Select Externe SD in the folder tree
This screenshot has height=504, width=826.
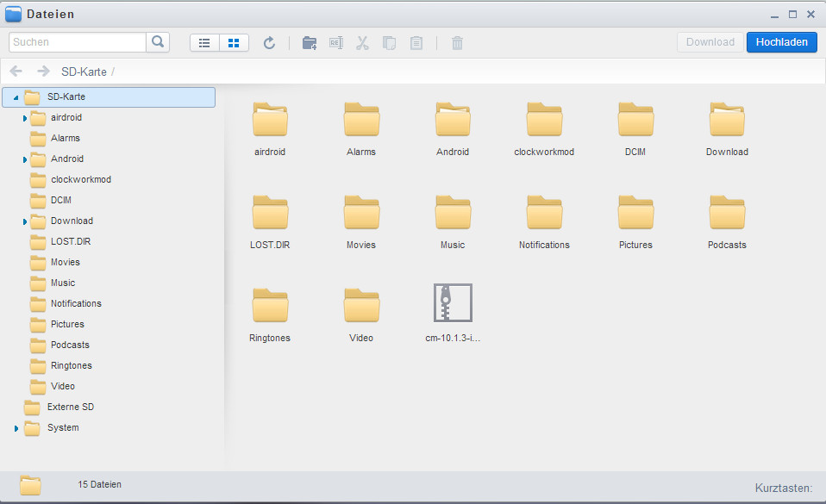click(x=70, y=408)
